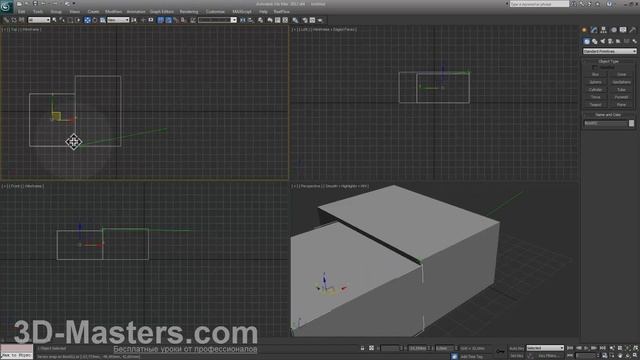Click the Box primitive button

coord(596,74)
